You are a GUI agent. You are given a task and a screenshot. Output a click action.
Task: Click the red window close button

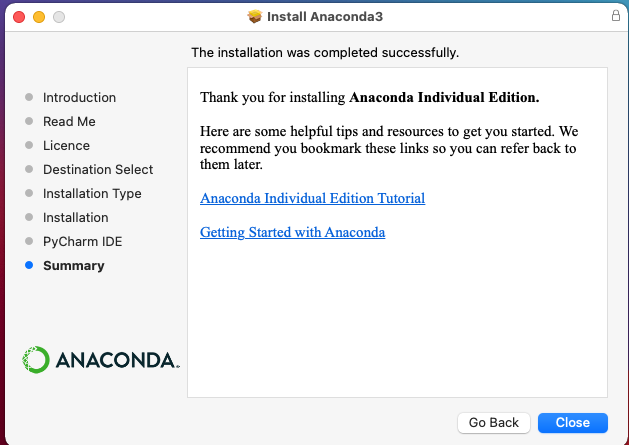pyautogui.click(x=19, y=17)
